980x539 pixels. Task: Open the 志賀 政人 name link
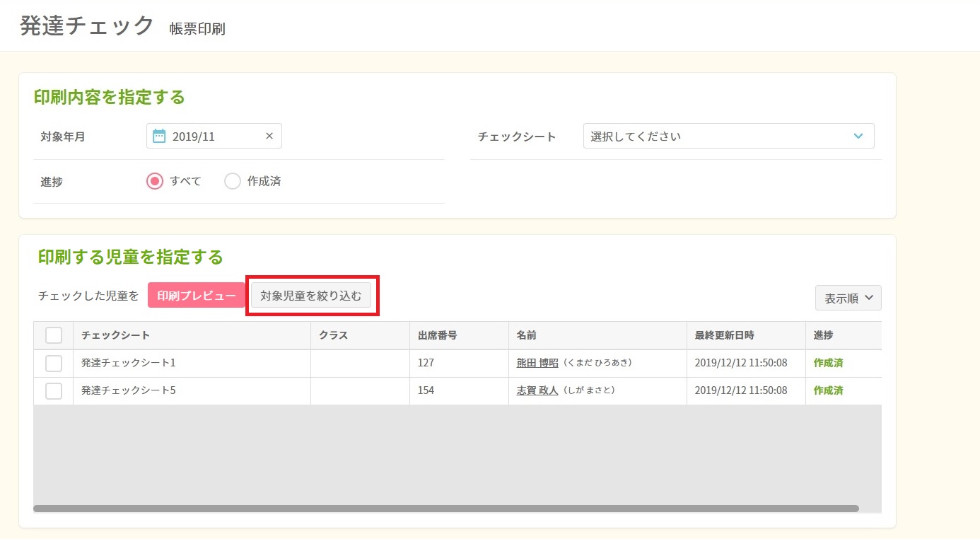pos(537,390)
